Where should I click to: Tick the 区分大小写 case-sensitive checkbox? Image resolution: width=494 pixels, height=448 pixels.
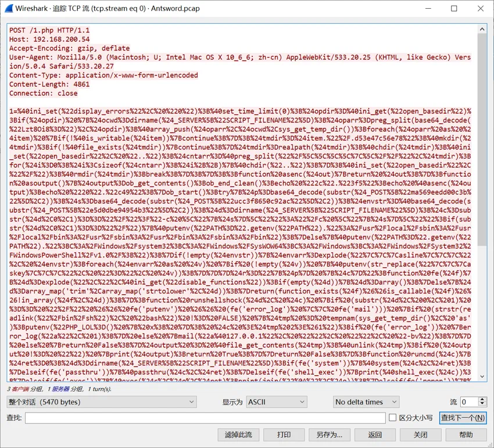click(392, 418)
